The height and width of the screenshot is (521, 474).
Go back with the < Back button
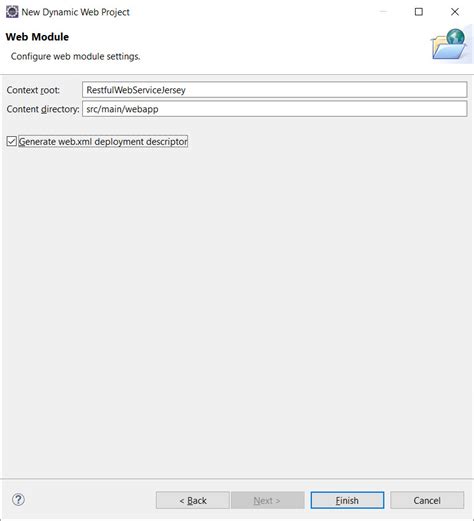(193, 500)
